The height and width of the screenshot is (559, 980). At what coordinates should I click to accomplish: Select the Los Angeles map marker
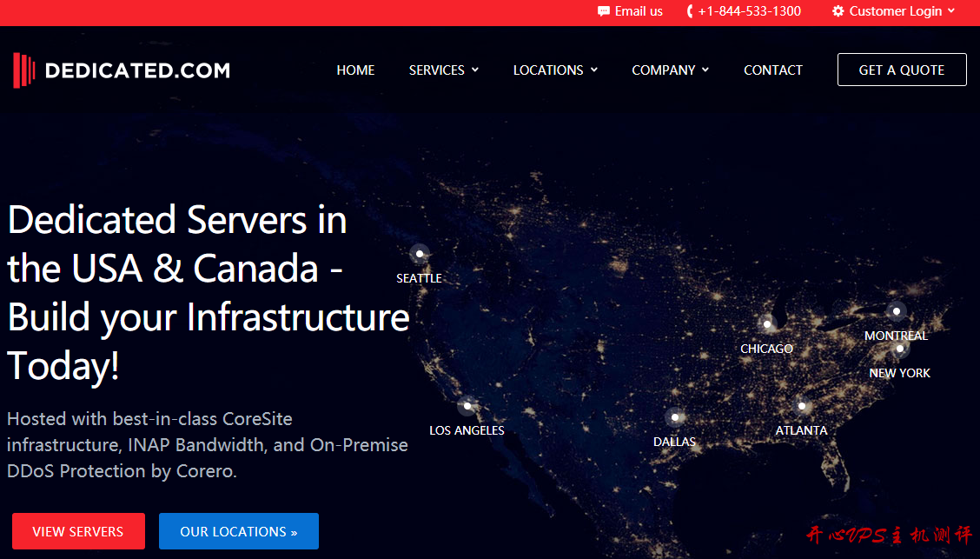coord(467,405)
